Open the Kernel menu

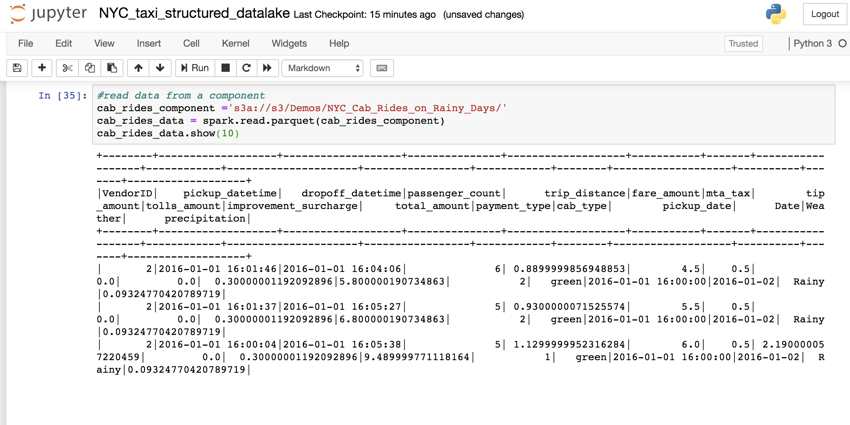pos(235,43)
